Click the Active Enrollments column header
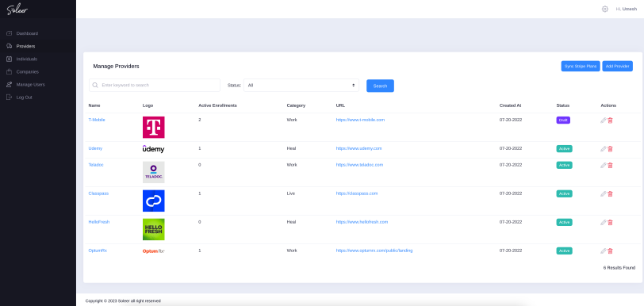The image size is (644, 306). 217,105
